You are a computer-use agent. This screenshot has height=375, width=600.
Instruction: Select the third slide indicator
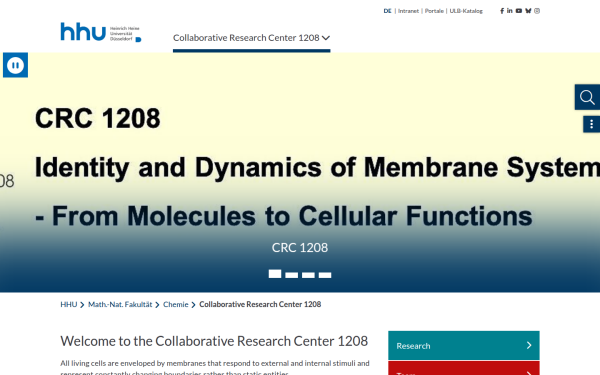(308, 275)
